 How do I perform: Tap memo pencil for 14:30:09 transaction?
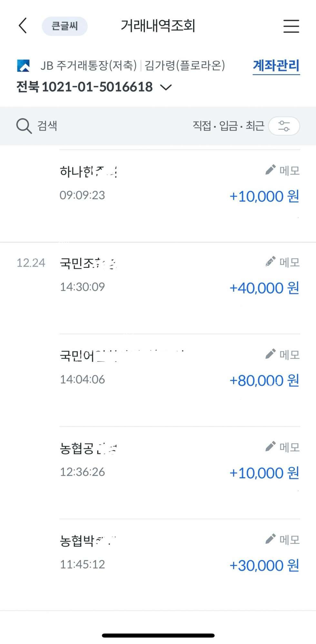pos(271,262)
